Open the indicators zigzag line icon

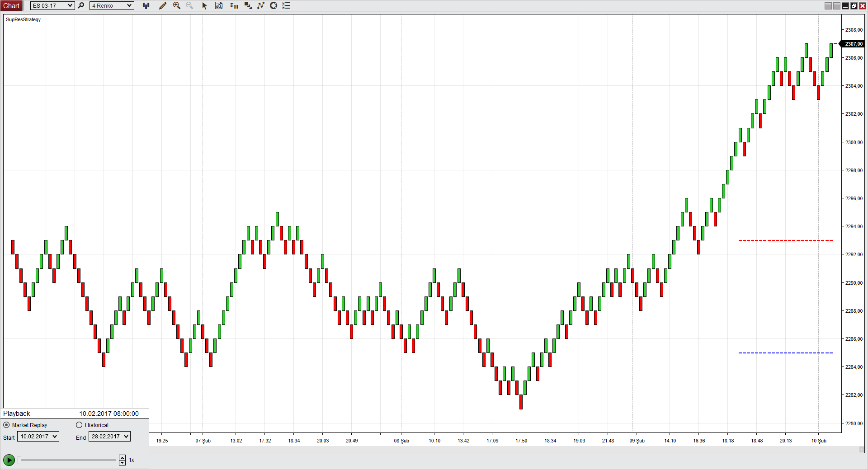pos(261,5)
